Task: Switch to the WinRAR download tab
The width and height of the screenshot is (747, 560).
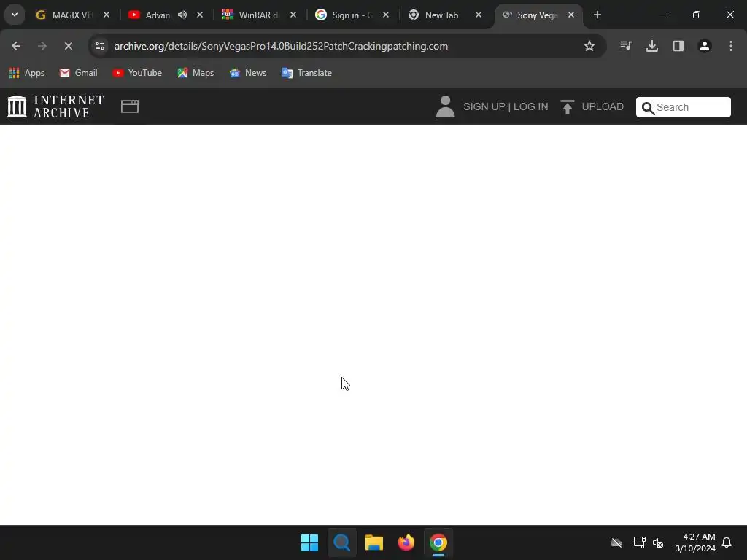Action: pyautogui.click(x=252, y=15)
